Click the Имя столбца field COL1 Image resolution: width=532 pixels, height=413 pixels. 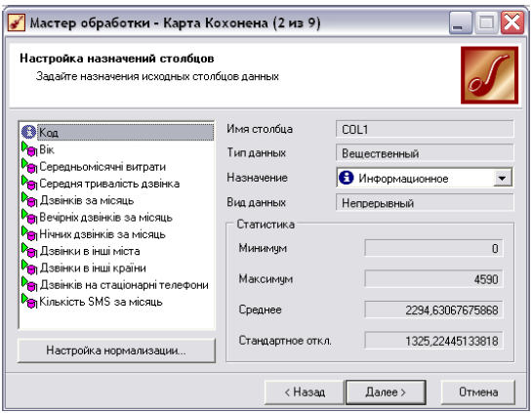425,129
